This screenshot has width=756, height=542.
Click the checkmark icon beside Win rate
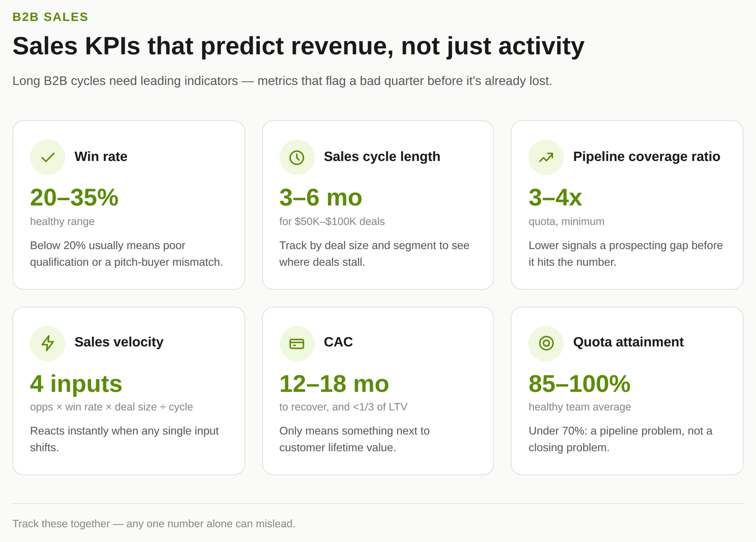[x=48, y=157]
